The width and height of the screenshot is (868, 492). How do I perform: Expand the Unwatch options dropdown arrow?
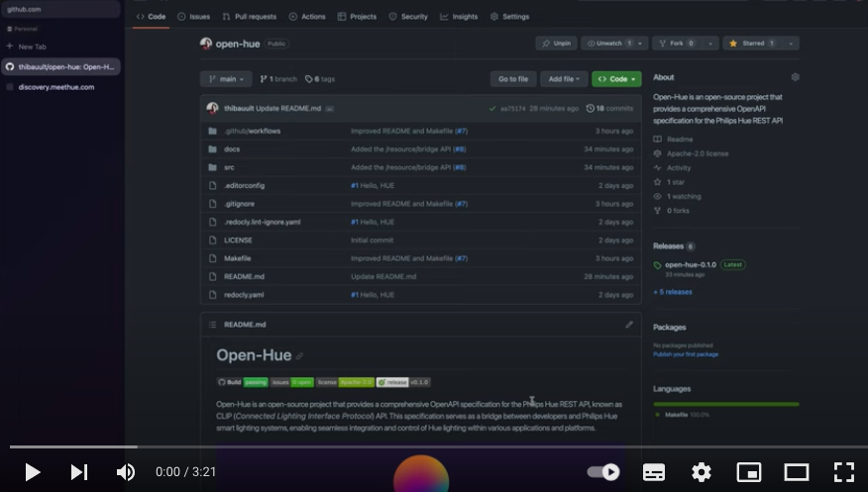pos(640,44)
